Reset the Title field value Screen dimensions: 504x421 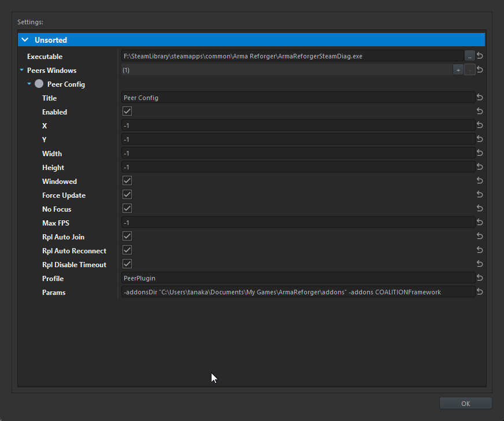point(480,98)
